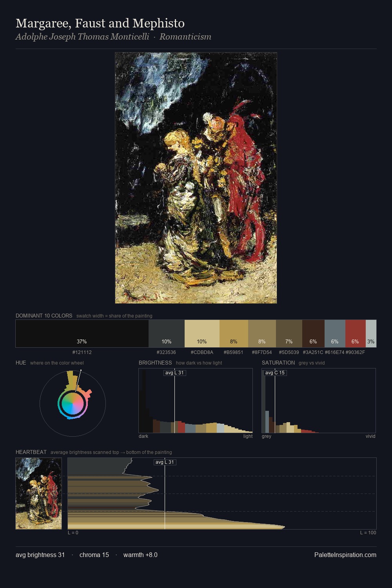The image size is (392, 588).
Task: Click the 'L = 0' heartbeat axis label
Action: point(73,532)
